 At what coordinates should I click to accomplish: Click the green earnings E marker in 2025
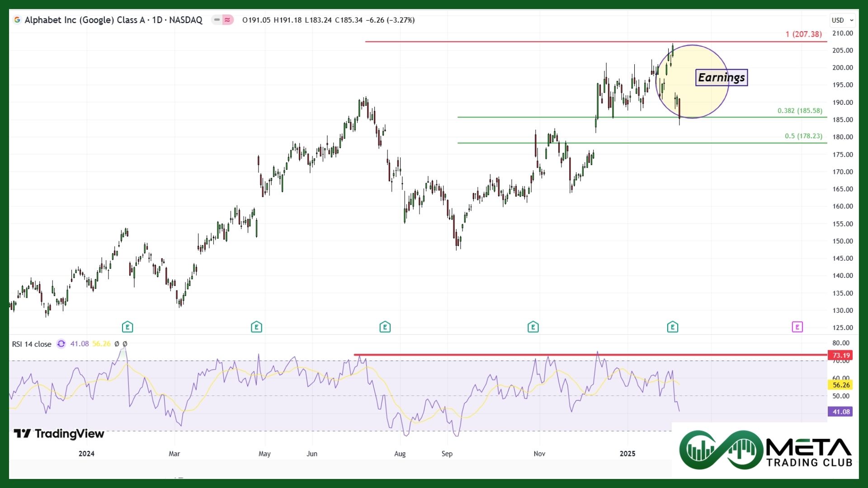pyautogui.click(x=673, y=327)
